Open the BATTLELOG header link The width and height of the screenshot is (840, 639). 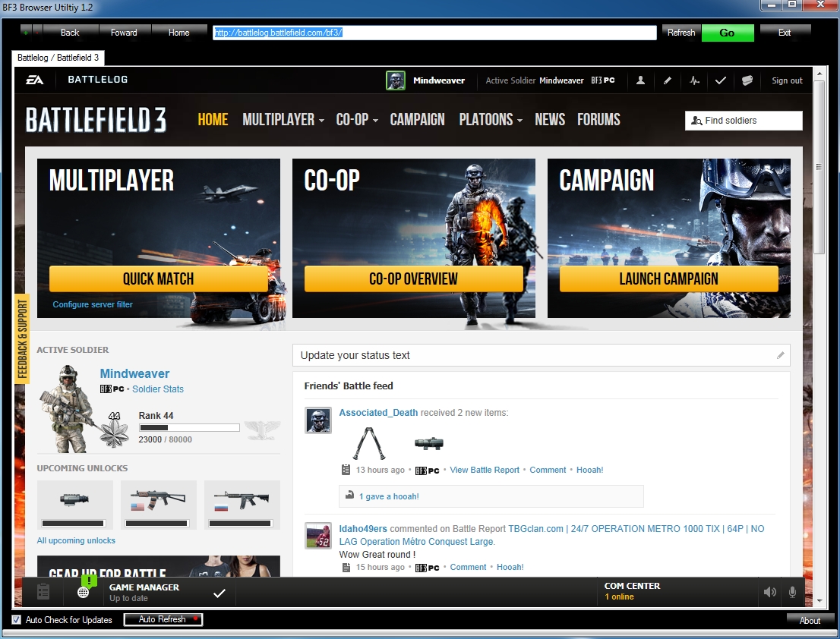(x=97, y=80)
